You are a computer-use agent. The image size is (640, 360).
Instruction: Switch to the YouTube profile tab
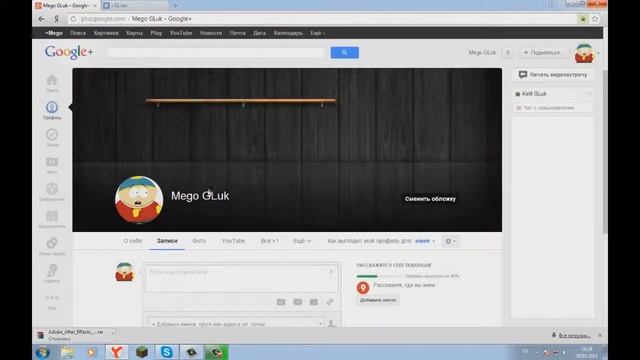pos(233,241)
